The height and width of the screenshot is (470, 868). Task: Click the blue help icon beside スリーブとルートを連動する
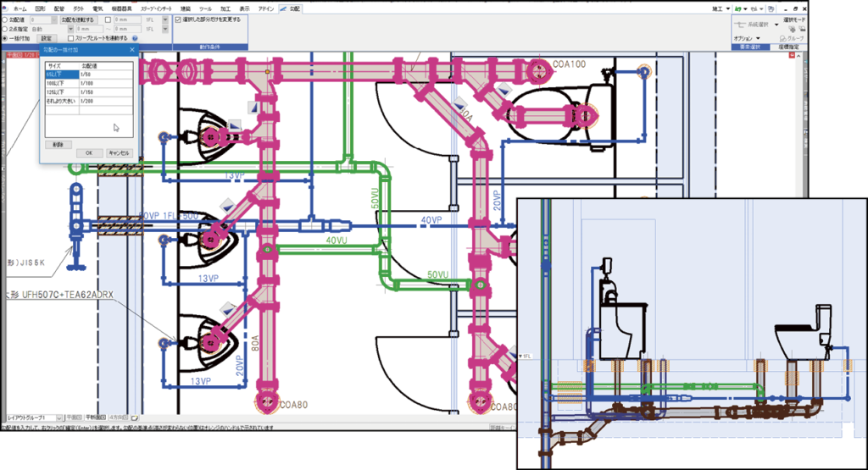136,38
